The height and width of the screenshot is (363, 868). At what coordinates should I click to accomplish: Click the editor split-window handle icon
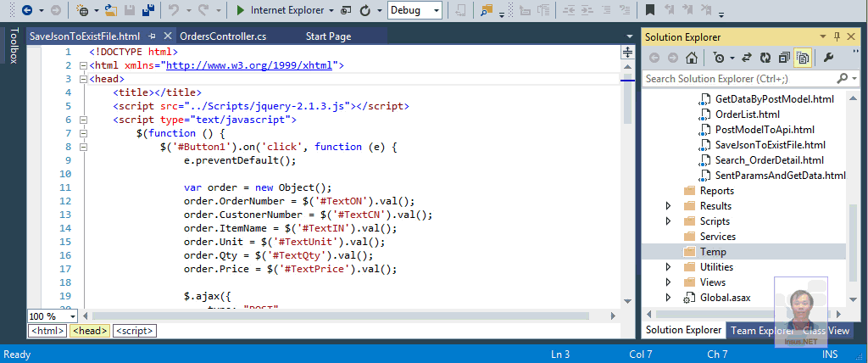[x=628, y=52]
